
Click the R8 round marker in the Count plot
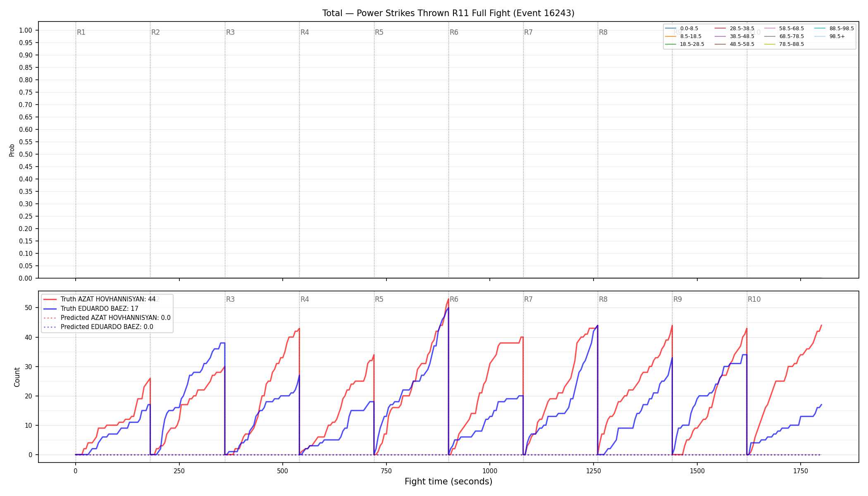click(x=603, y=299)
